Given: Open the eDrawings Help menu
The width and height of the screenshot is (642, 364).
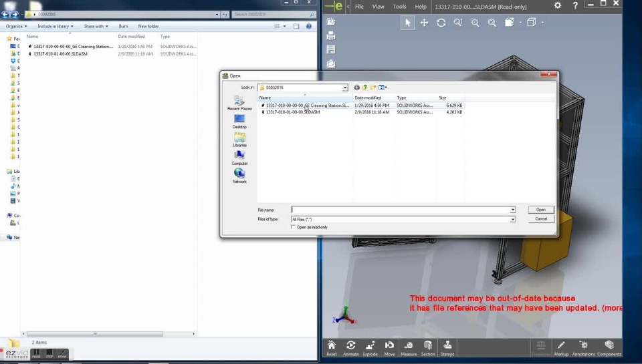Looking at the screenshot, I should click(x=421, y=7).
